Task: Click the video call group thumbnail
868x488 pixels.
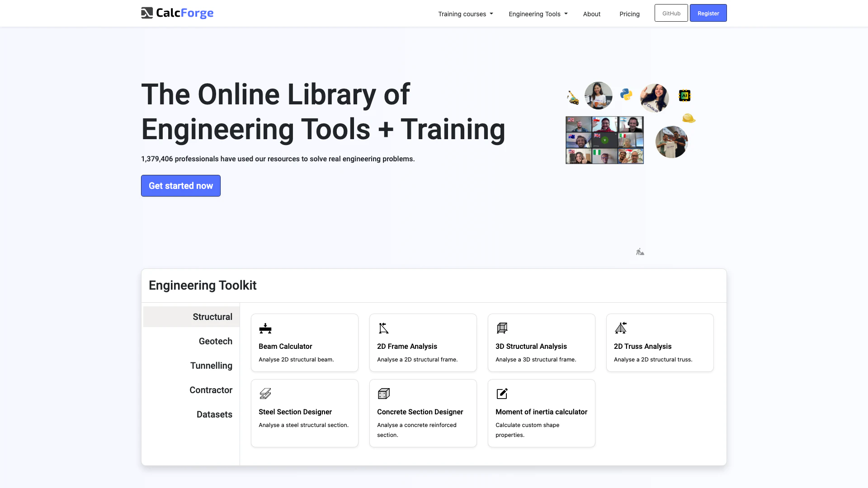Action: pyautogui.click(x=604, y=140)
